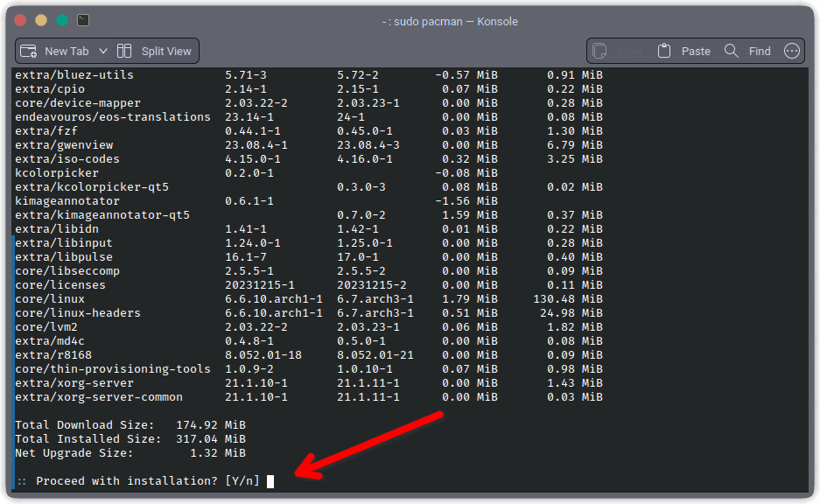Click the '5.71-3' bluez-utils old version
Screen dimensions: 820x504
click(246, 74)
